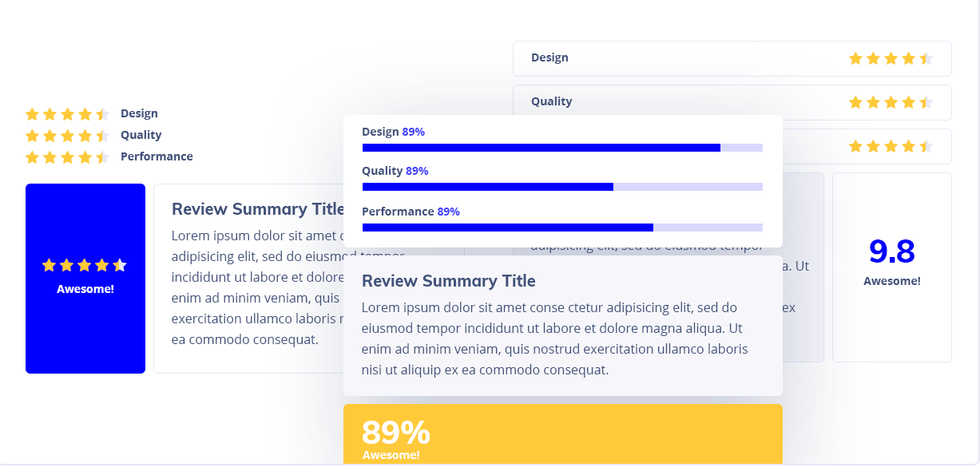Click the Performance label next to the unboxed stars
Image resolution: width=980 pixels, height=467 pixels.
(x=157, y=156)
